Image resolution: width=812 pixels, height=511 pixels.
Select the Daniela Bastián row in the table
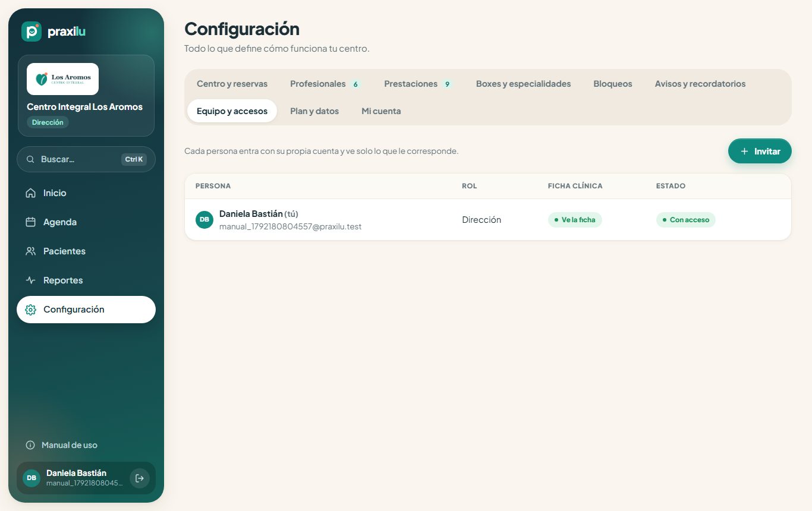pos(488,220)
